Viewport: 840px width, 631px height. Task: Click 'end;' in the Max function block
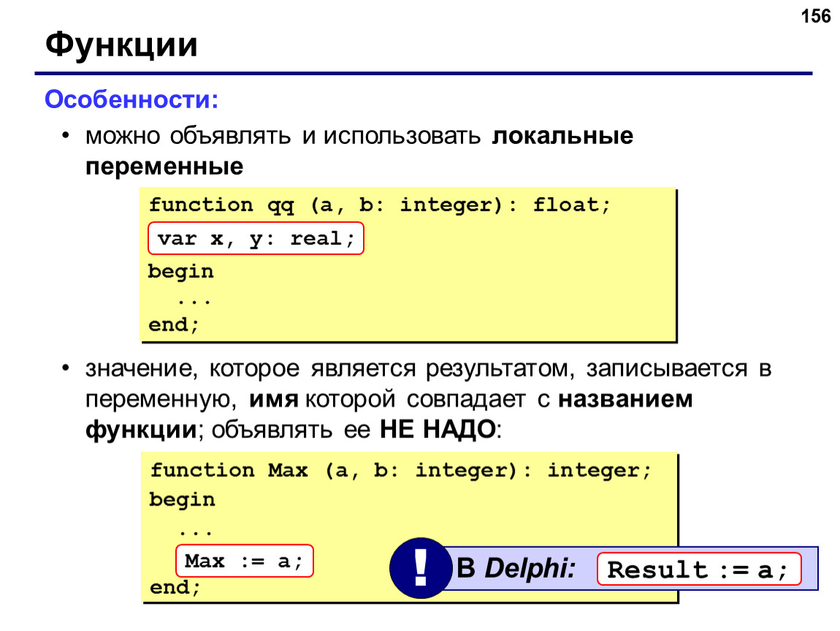(x=175, y=588)
